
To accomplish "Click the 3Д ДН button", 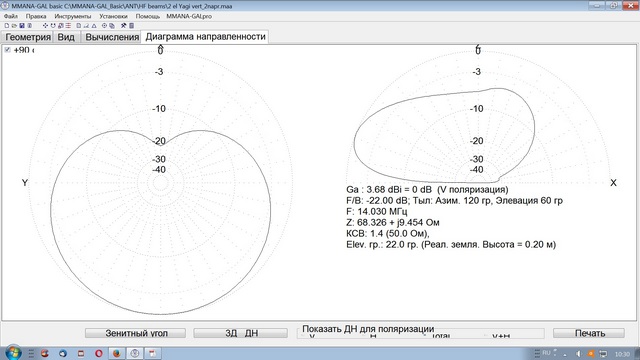I will [x=240, y=333].
